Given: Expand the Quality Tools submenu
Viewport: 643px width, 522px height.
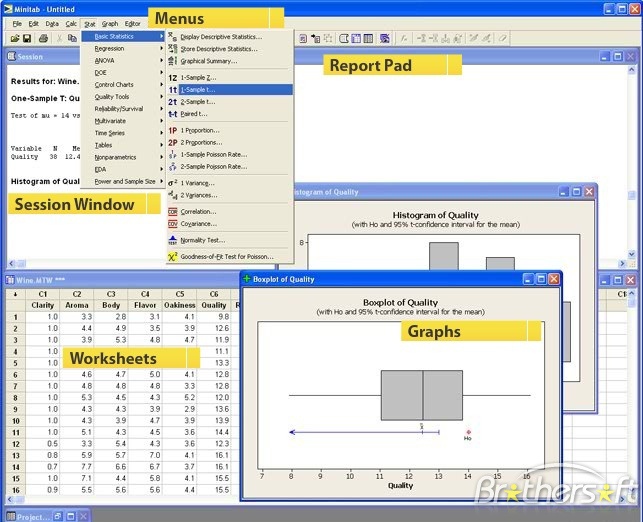Looking at the screenshot, I should [123, 97].
